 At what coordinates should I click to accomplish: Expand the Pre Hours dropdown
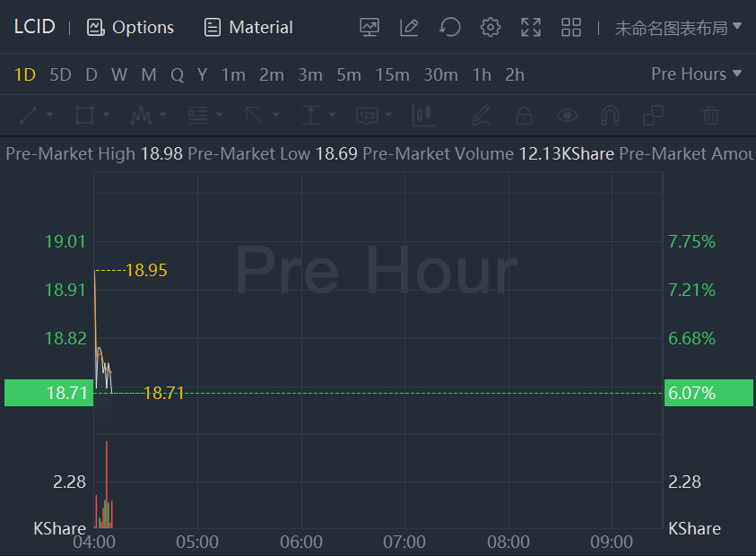point(697,74)
